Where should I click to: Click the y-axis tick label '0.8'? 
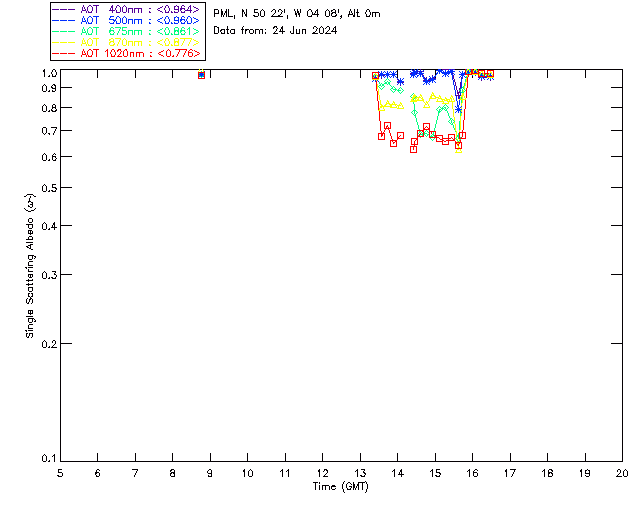pyautogui.click(x=49, y=108)
